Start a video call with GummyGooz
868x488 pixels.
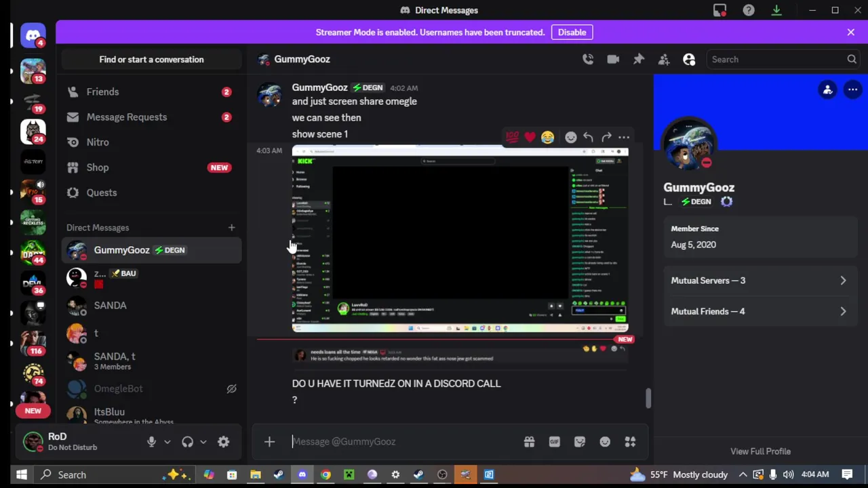point(613,60)
